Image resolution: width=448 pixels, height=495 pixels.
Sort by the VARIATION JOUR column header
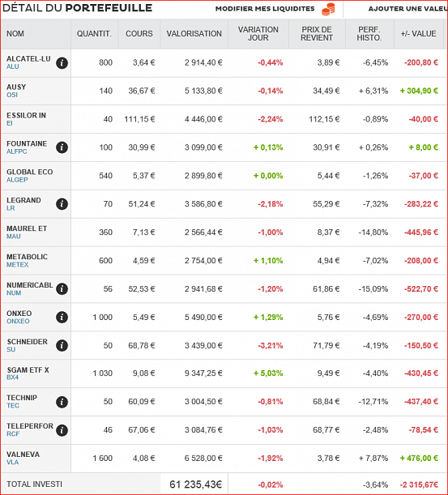[258, 33]
